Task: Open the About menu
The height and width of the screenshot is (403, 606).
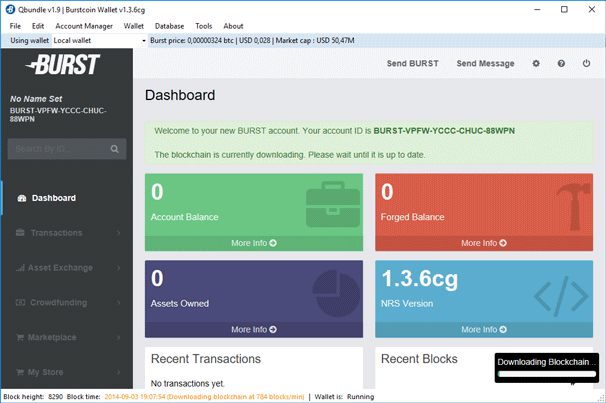Action: [233, 26]
